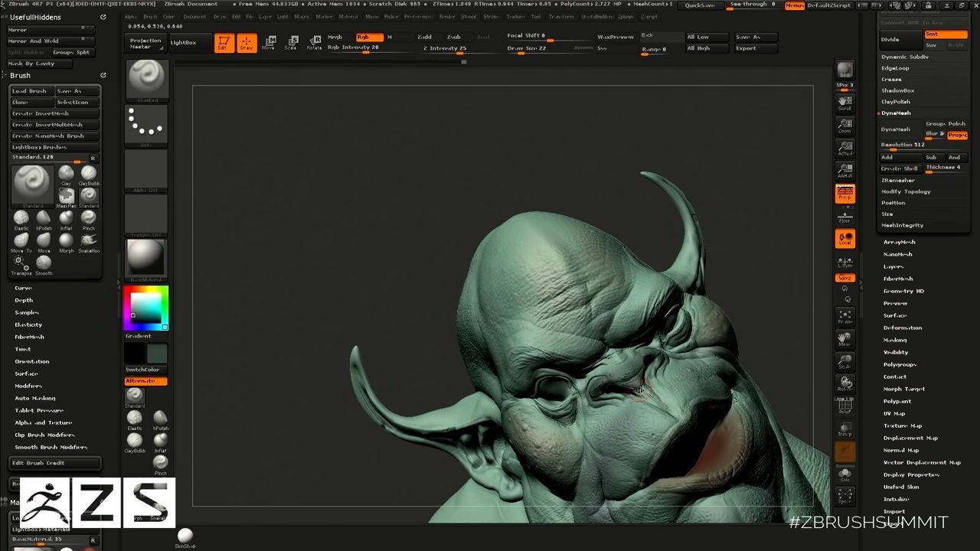Click the Scroll icon on the right shelf
This screenshot has width=980, height=551.
tap(844, 102)
